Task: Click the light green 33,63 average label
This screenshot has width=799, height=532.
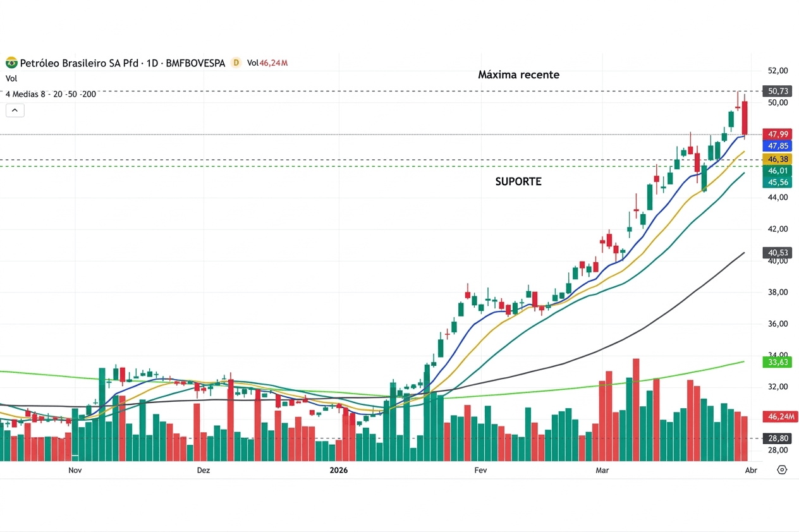Action: (x=778, y=362)
